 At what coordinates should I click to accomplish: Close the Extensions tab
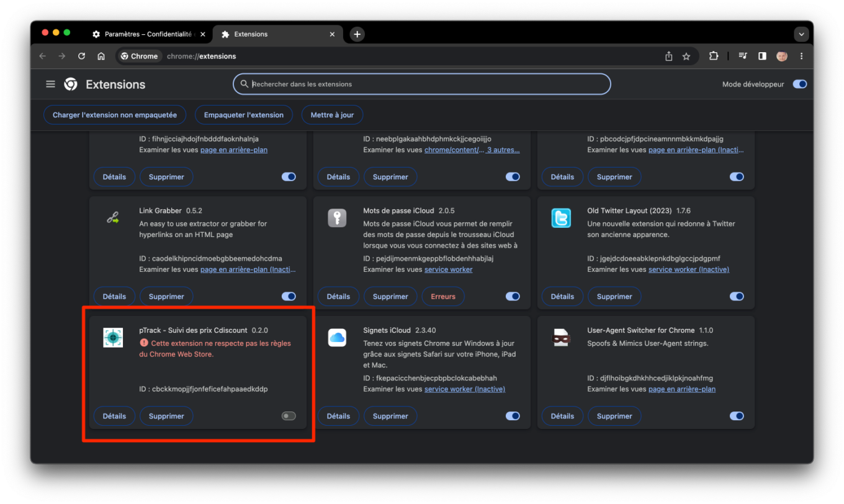click(332, 34)
